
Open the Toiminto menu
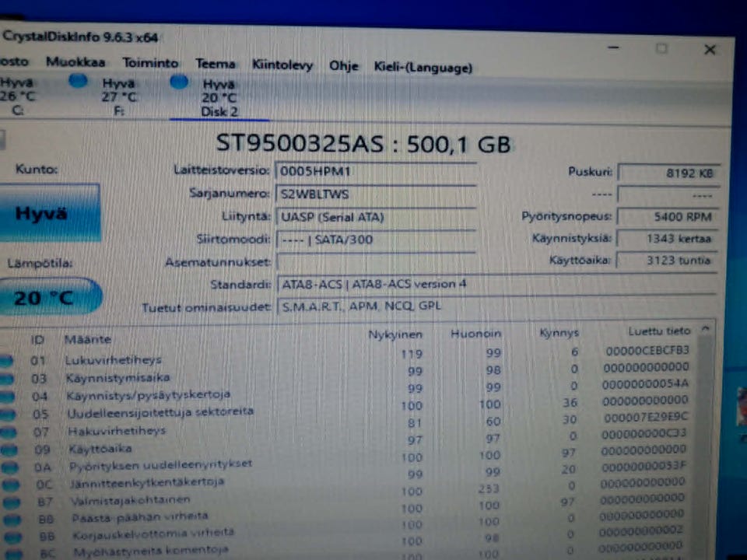(x=150, y=63)
